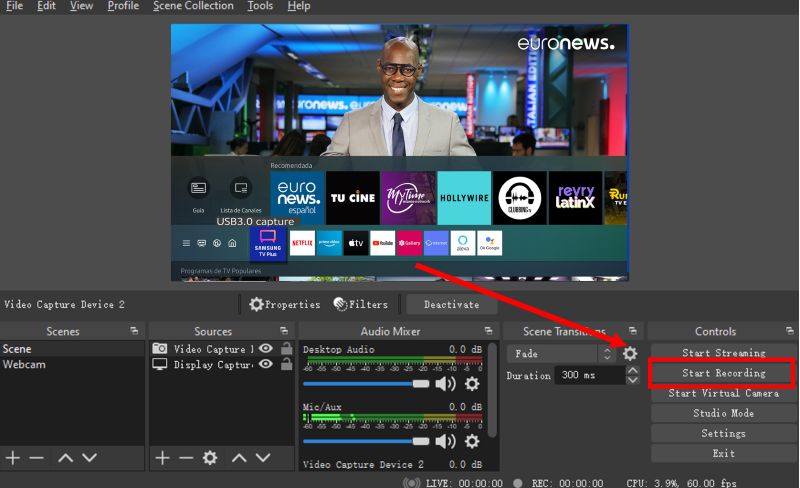The width and height of the screenshot is (800, 488).
Task: Click the Duration 300 ms field
Action: click(x=590, y=375)
